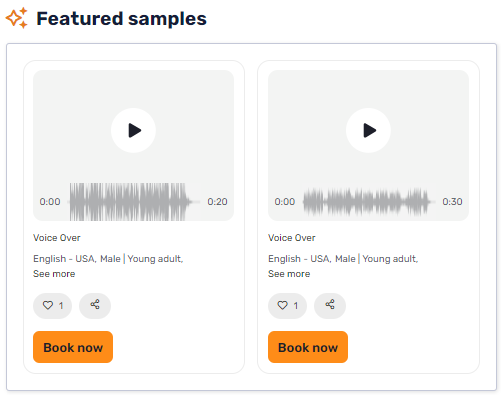Viewport: 501px width, 395px height.
Task: Play the 0:30 voice over sample
Action: pos(368,130)
